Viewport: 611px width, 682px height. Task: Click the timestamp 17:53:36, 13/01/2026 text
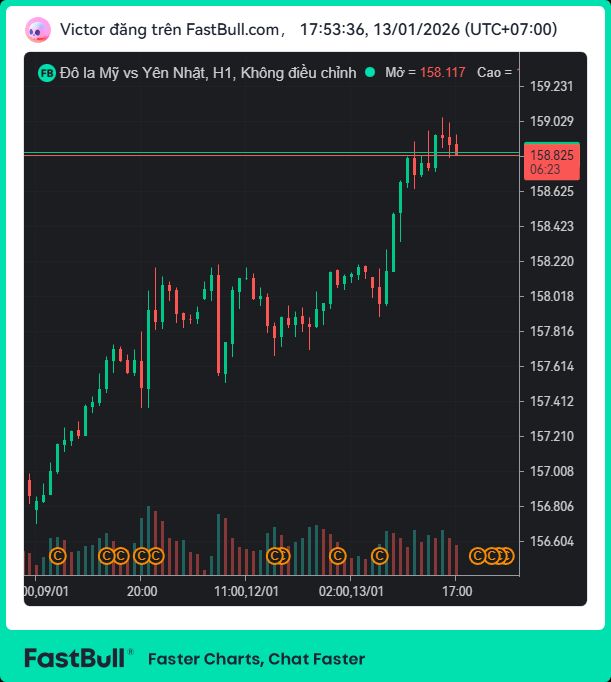(428, 29)
